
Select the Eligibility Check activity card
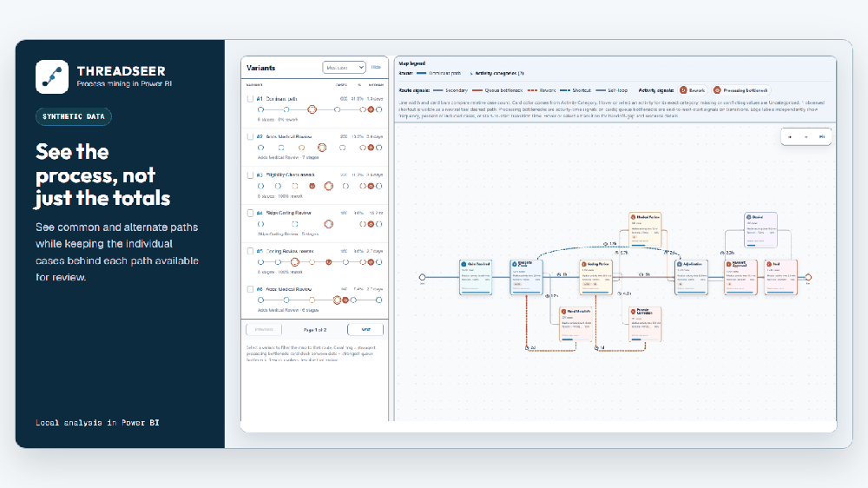pyautogui.click(x=527, y=277)
